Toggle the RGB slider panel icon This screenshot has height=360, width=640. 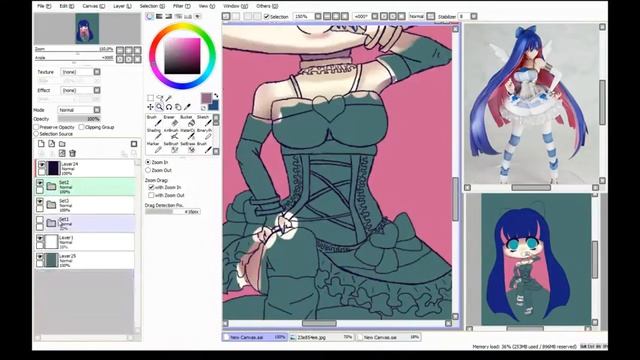click(159, 16)
